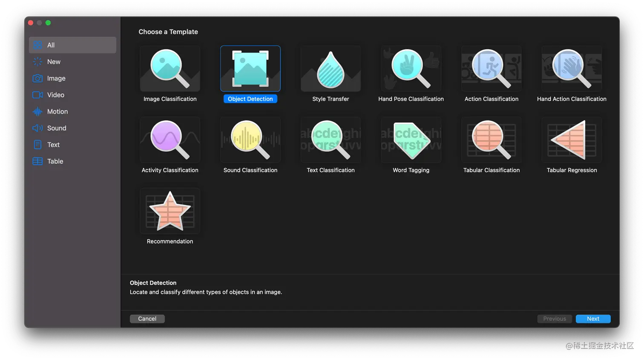This screenshot has height=360, width=644.
Task: Select the Image Classification template
Action: (x=170, y=69)
